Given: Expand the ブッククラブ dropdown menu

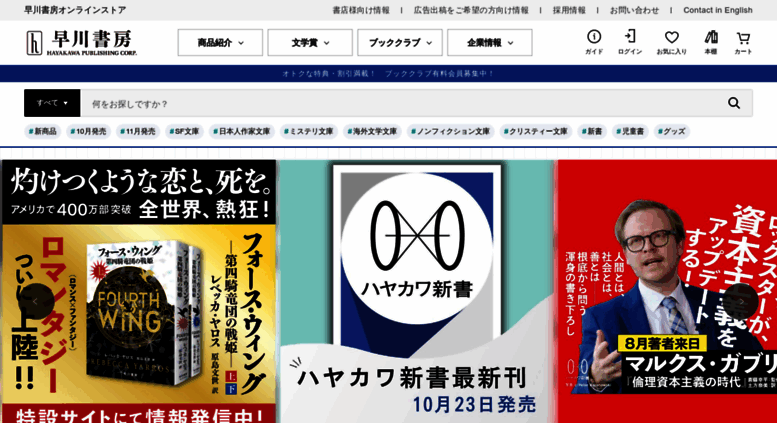Looking at the screenshot, I should click(x=400, y=43).
